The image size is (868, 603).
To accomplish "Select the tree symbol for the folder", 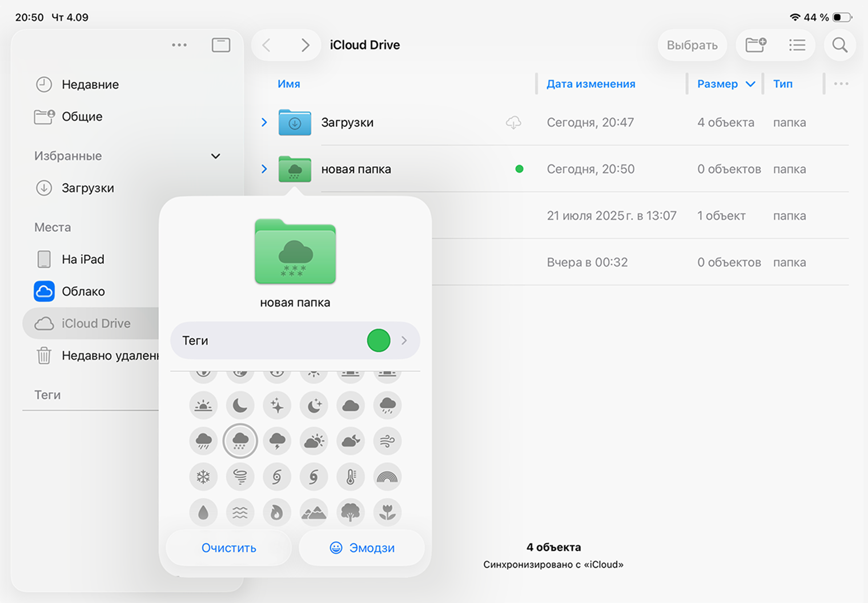I will (x=351, y=513).
